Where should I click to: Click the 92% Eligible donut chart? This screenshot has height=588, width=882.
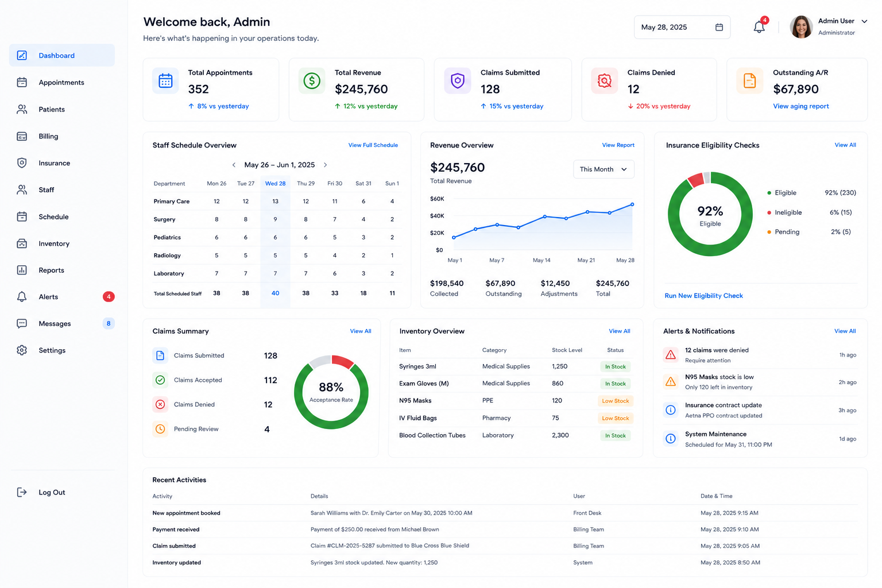click(710, 214)
